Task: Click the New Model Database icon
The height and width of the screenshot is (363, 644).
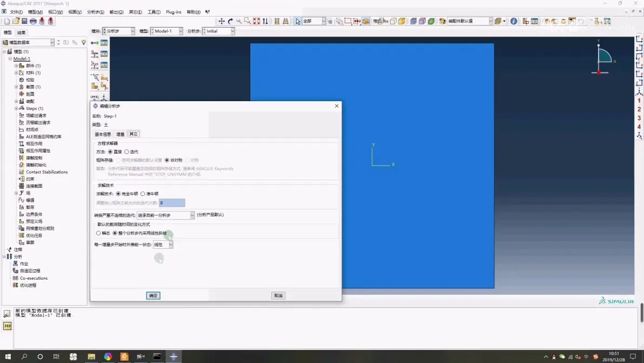Action: pyautogui.click(x=6, y=21)
